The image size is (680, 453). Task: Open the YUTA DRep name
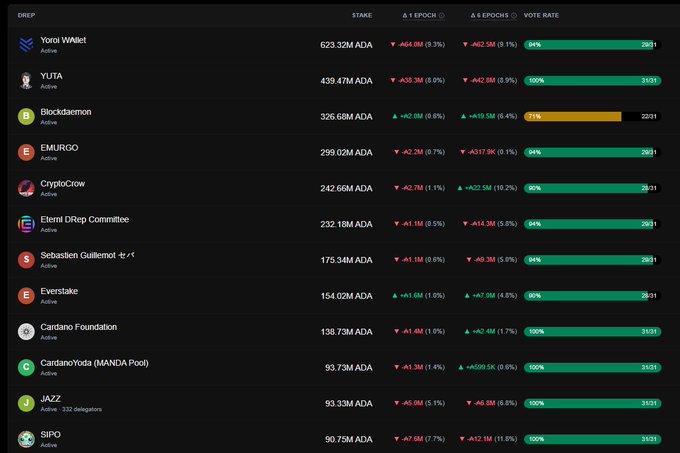52,76
